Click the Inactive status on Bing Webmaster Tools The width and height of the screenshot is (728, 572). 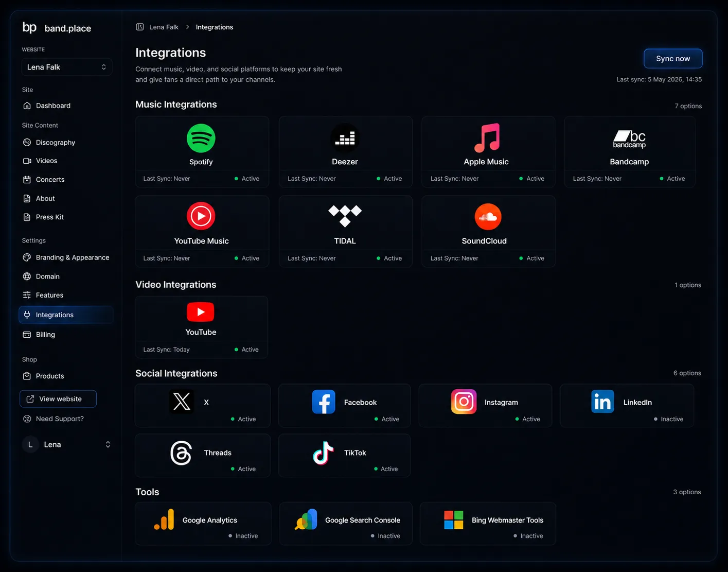pyautogui.click(x=528, y=536)
